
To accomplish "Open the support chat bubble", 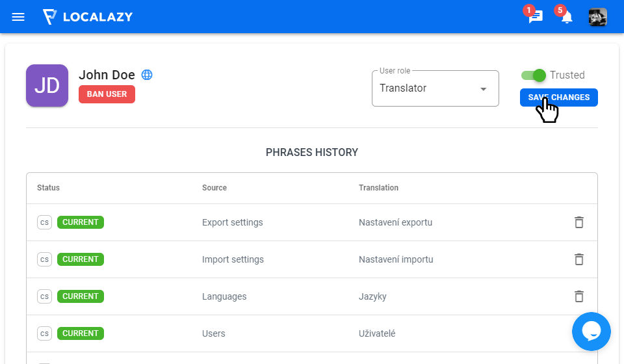I will 591,331.
